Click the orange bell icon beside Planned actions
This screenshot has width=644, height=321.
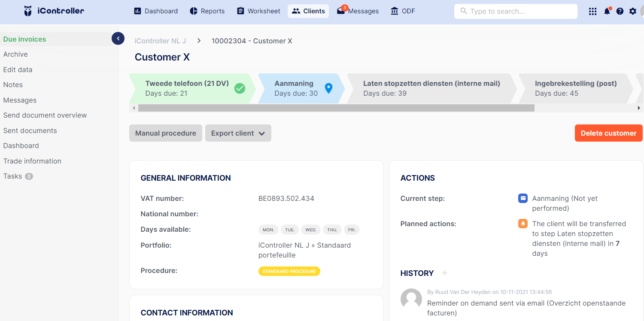(x=523, y=224)
